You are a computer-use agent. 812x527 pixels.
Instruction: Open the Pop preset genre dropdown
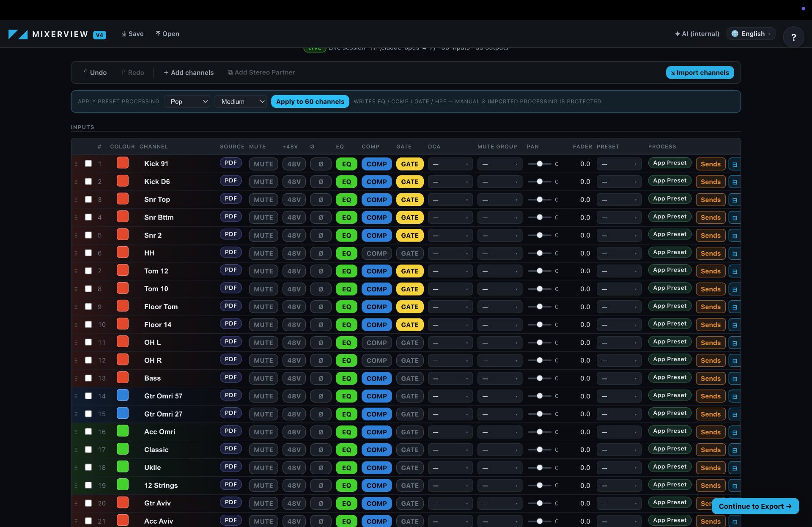(187, 102)
